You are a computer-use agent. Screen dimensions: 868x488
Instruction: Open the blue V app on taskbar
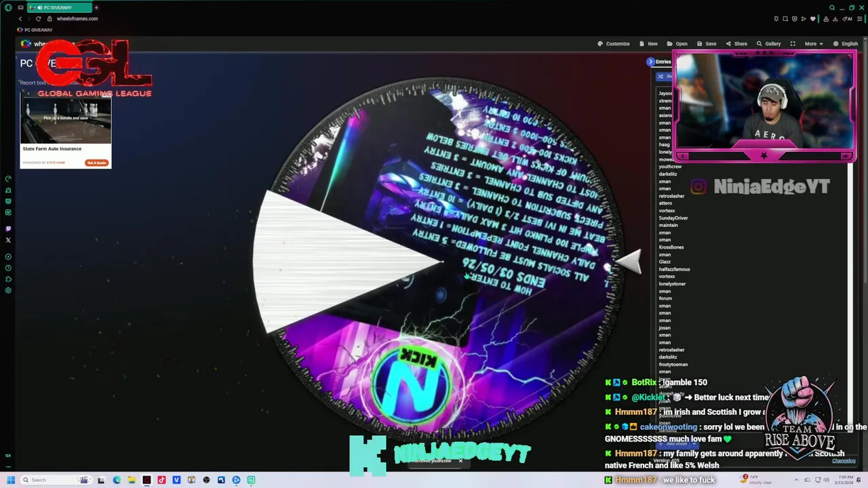[x=176, y=480]
